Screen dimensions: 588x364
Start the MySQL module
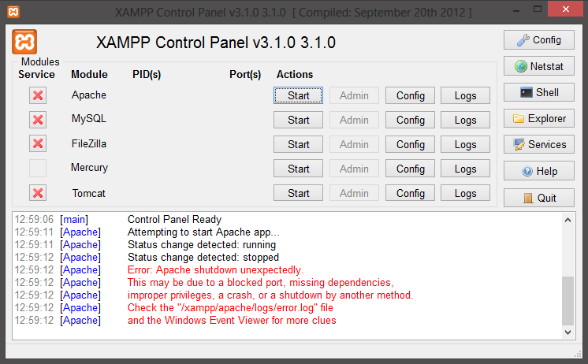299,120
